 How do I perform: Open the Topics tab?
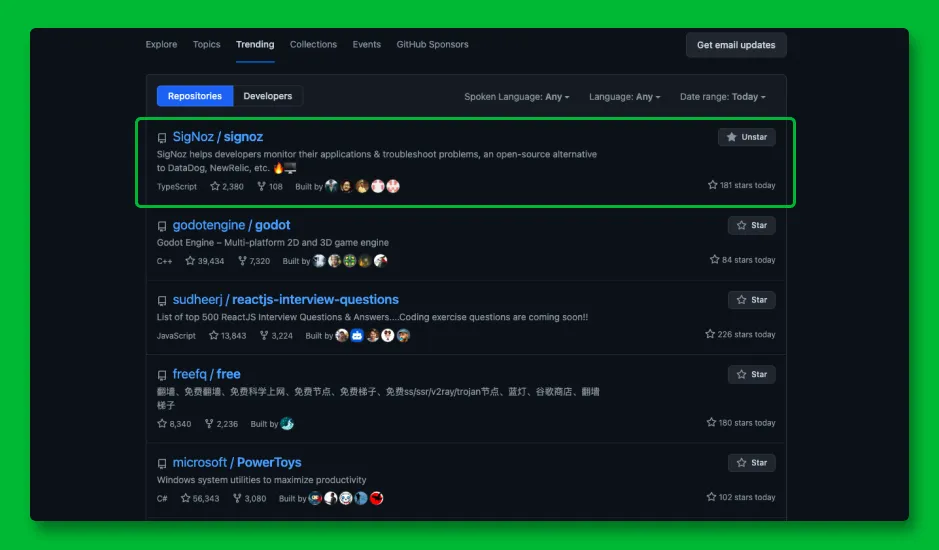207,44
